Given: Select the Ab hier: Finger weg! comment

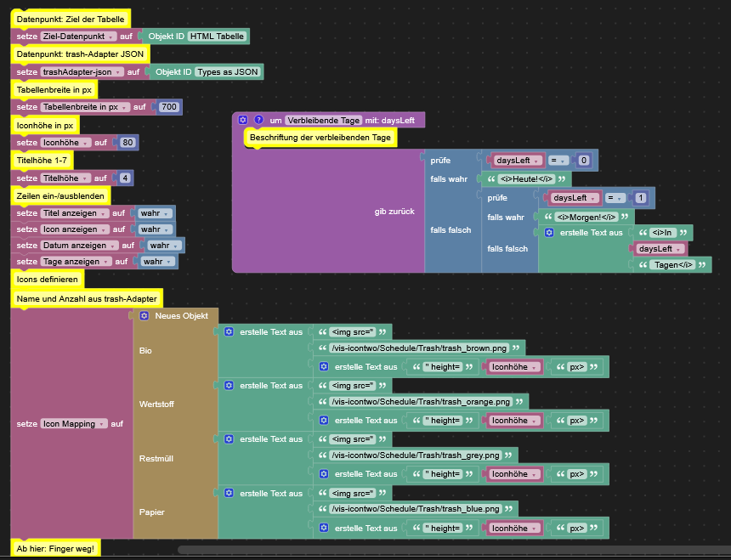Looking at the screenshot, I should pyautogui.click(x=55, y=548).
